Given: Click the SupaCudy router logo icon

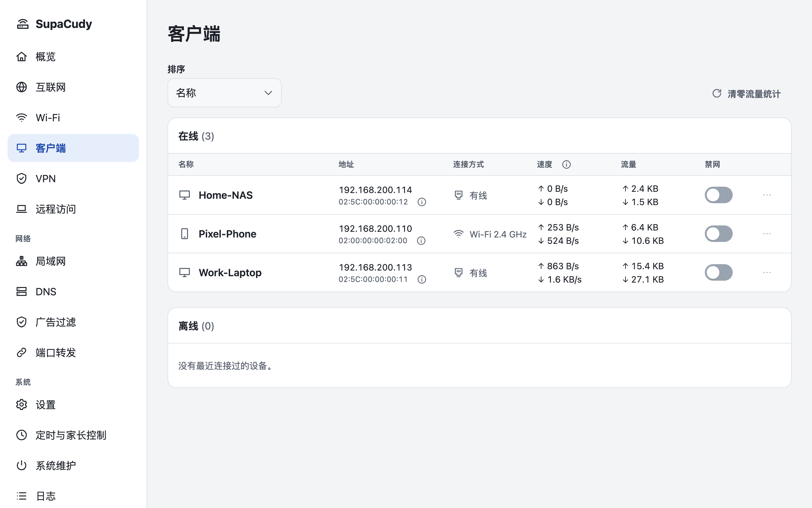Looking at the screenshot, I should [x=23, y=24].
